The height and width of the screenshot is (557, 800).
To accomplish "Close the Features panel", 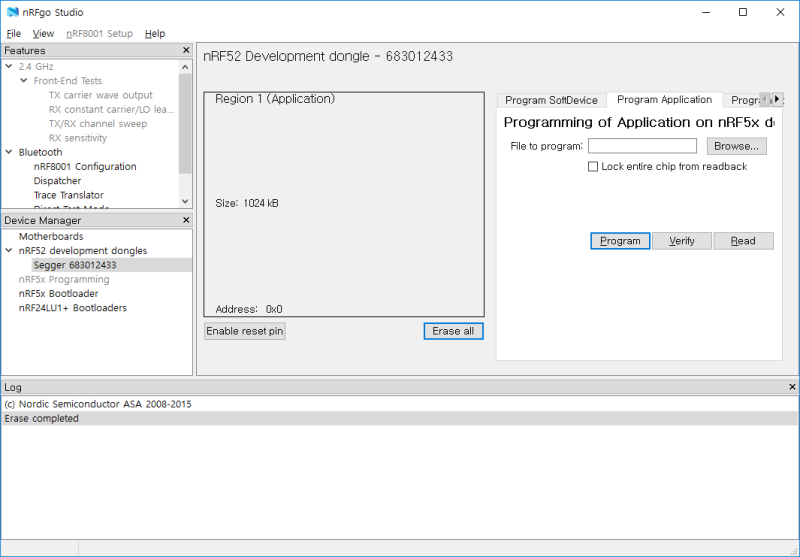I will click(x=186, y=50).
